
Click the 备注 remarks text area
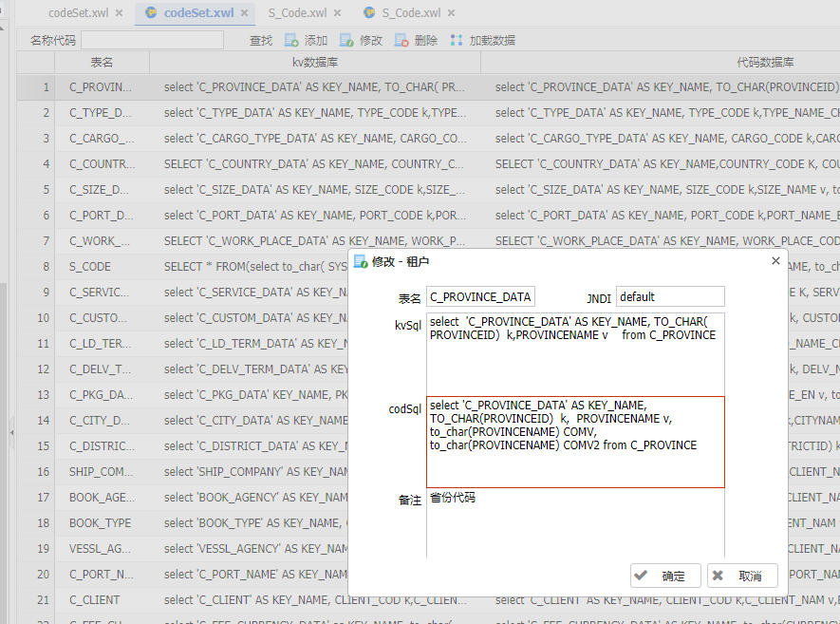575,523
